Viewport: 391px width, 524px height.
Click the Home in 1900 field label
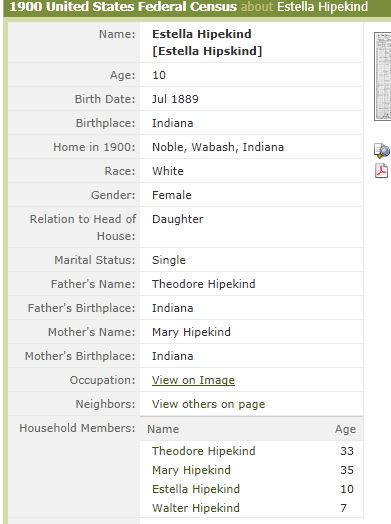point(94,147)
